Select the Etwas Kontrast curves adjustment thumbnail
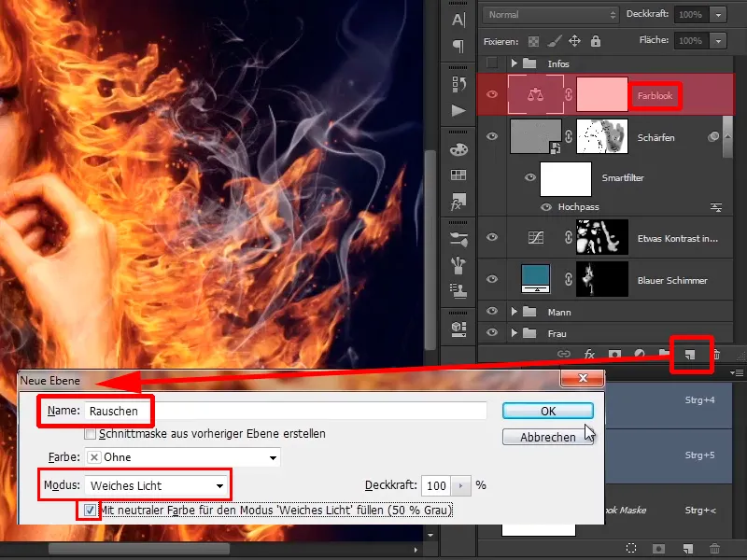Screen dimensions: 747x560 pyautogui.click(x=535, y=237)
